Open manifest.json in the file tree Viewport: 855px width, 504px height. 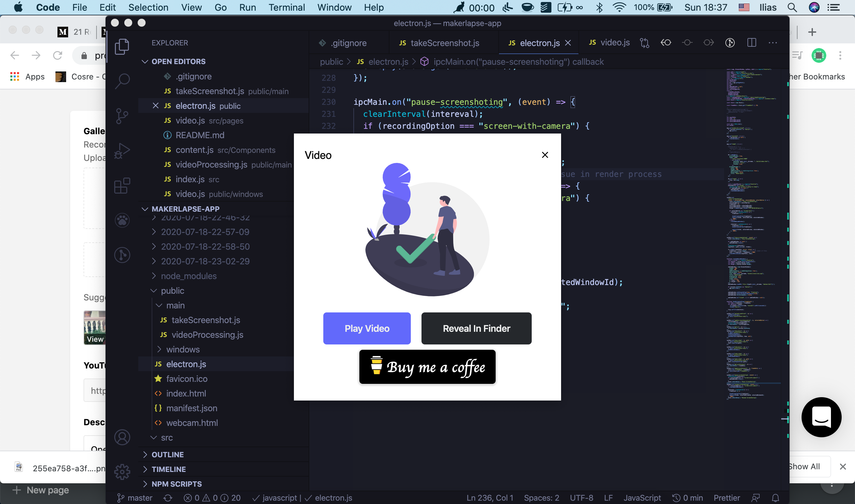(x=191, y=408)
